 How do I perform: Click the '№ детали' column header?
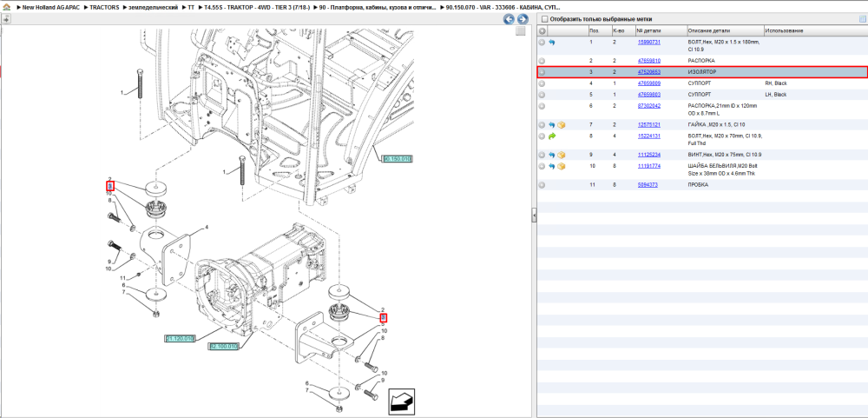661,31
